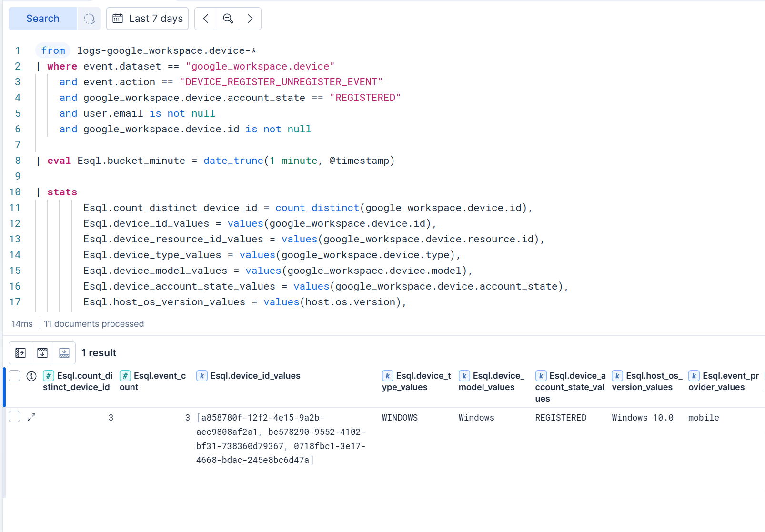The width and height of the screenshot is (765, 532).
Task: Click Esql.device_account_state_values column header
Action: point(571,387)
